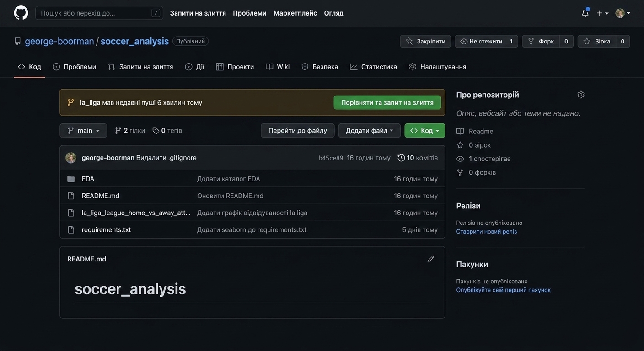Open george-boorman owner link
This screenshot has width=644, height=351.
pyautogui.click(x=59, y=41)
